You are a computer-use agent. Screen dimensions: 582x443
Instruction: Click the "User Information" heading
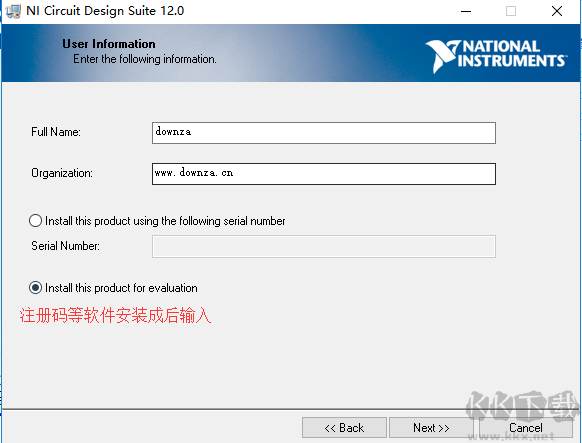click(x=109, y=44)
